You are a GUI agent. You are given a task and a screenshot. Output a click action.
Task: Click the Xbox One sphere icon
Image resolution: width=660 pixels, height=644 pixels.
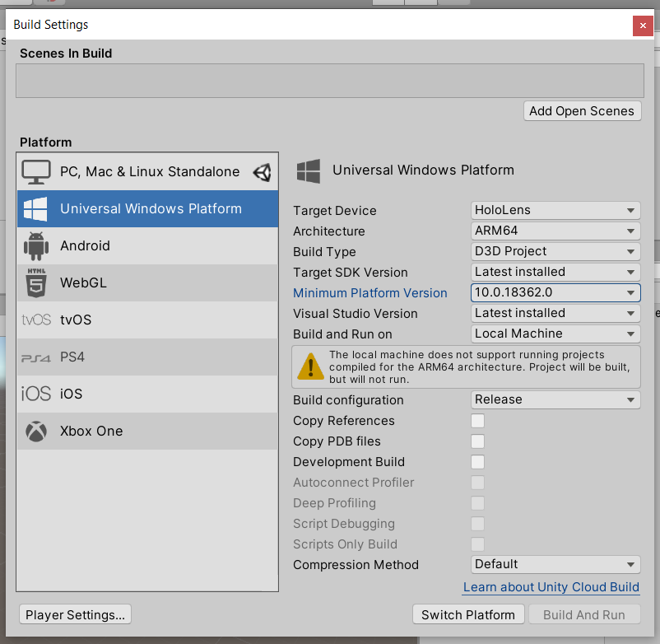tap(36, 432)
